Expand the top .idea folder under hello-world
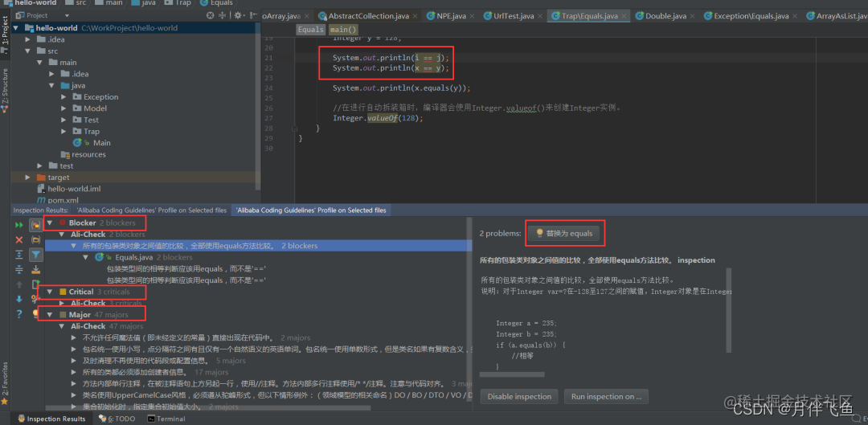 [27, 39]
